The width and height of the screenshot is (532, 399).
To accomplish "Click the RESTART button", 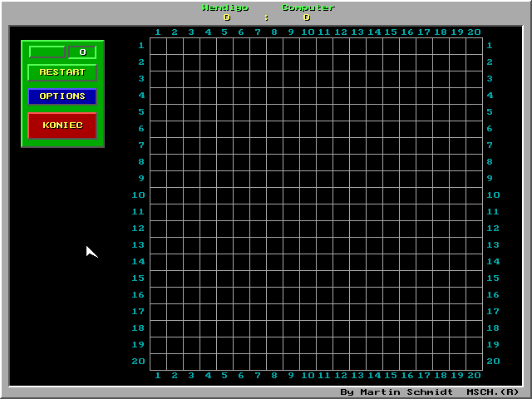I will click(x=62, y=72).
